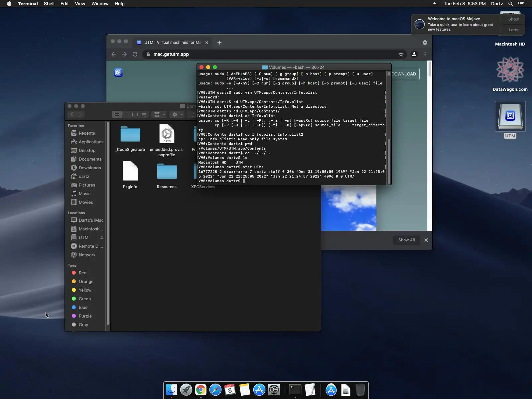
Task: Click Show on the Mojave notification
Action: coord(513,19)
